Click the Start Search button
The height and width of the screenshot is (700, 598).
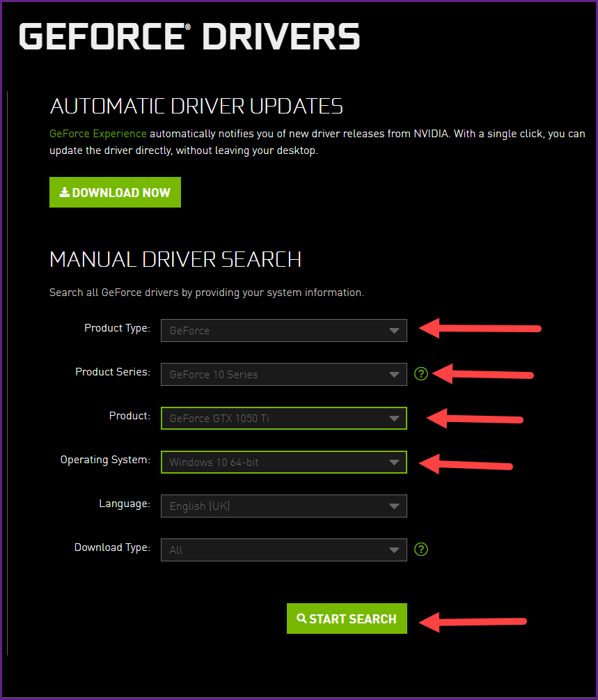tap(347, 619)
